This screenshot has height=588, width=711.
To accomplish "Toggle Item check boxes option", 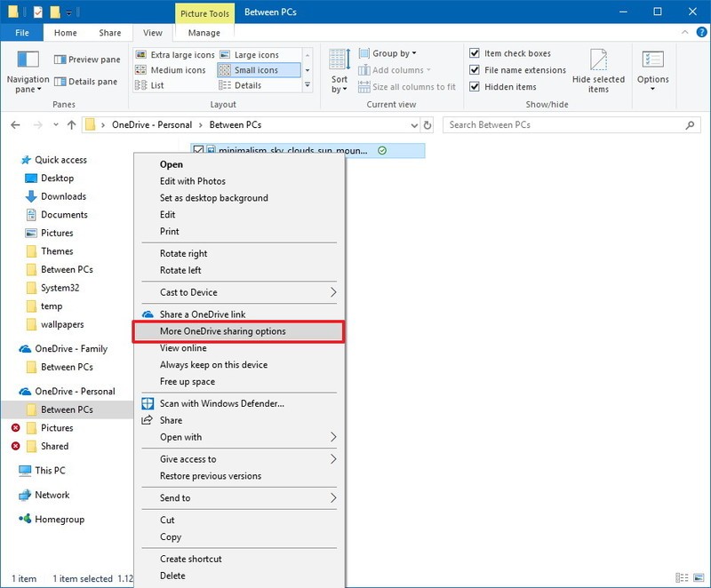I will pos(510,53).
